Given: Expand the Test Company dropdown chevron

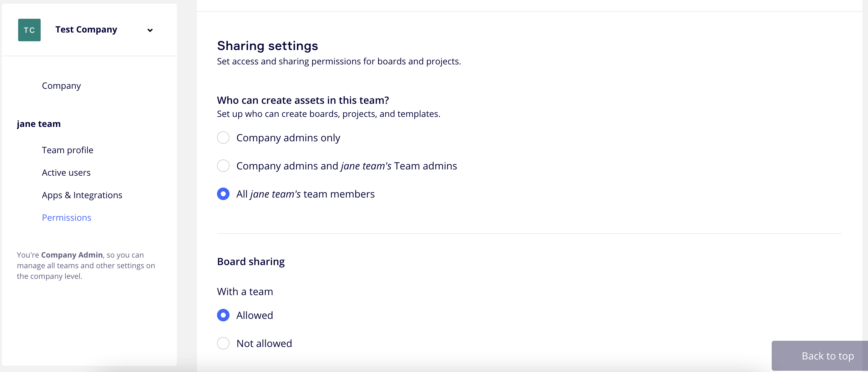Looking at the screenshot, I should coord(150,30).
